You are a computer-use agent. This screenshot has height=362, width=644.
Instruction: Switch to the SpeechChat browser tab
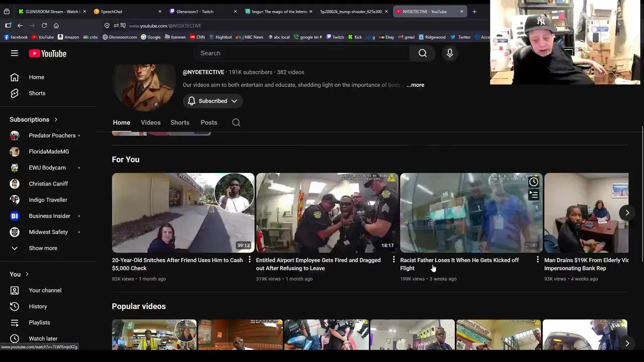coord(127,12)
